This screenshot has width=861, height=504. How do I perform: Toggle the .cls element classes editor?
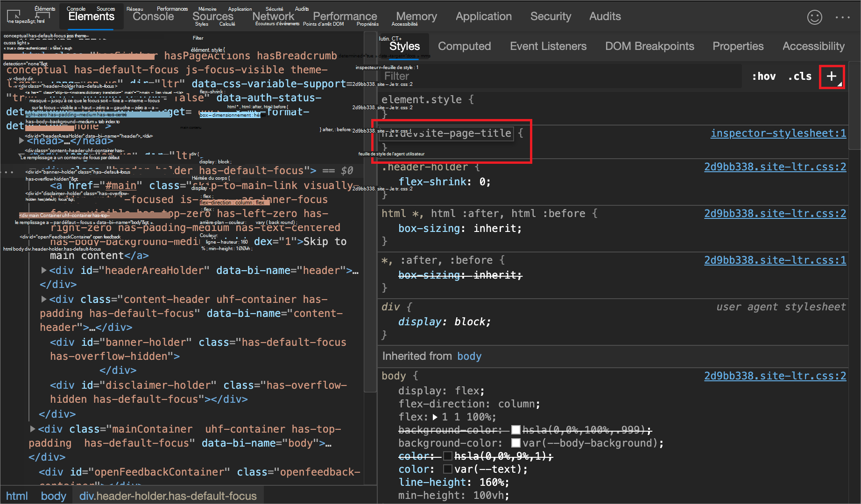[799, 76]
